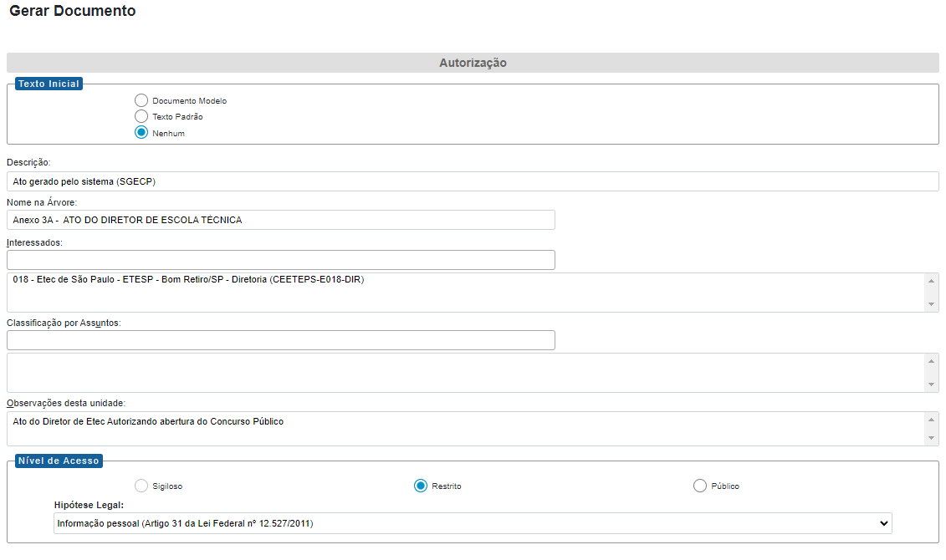This screenshot has width=946, height=560.
Task: Select the Nenhum radio button
Action: tap(141, 133)
